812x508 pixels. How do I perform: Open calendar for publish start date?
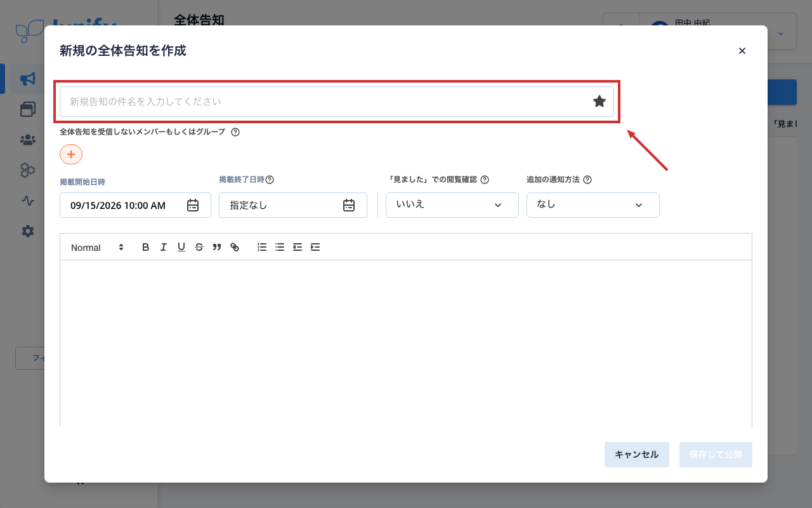[193, 205]
